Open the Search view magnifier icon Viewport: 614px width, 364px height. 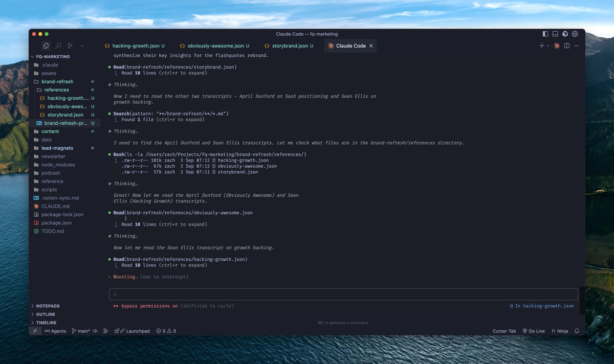pyautogui.click(x=58, y=45)
